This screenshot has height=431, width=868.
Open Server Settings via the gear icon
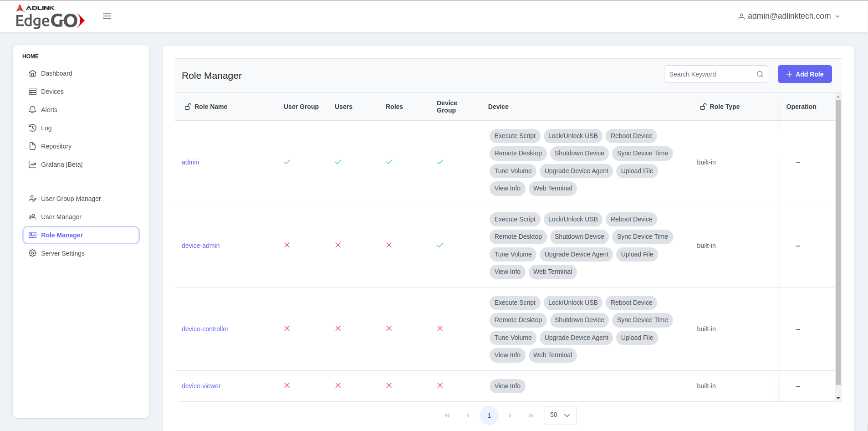tap(32, 253)
